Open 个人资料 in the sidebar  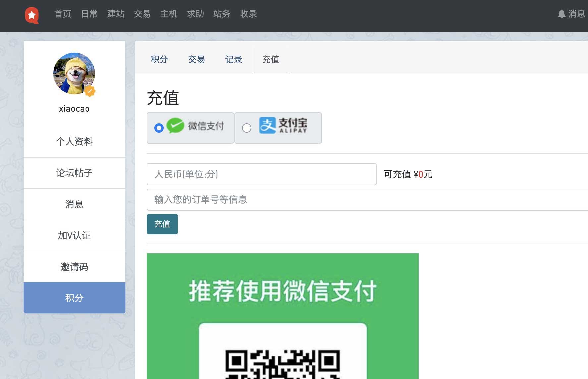[x=74, y=141]
